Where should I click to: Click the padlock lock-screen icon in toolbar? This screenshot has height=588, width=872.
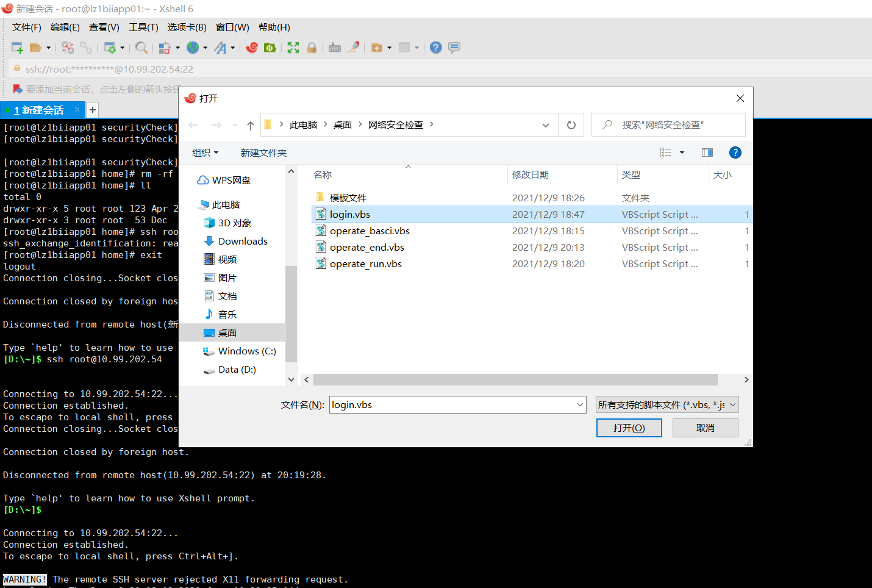click(312, 48)
